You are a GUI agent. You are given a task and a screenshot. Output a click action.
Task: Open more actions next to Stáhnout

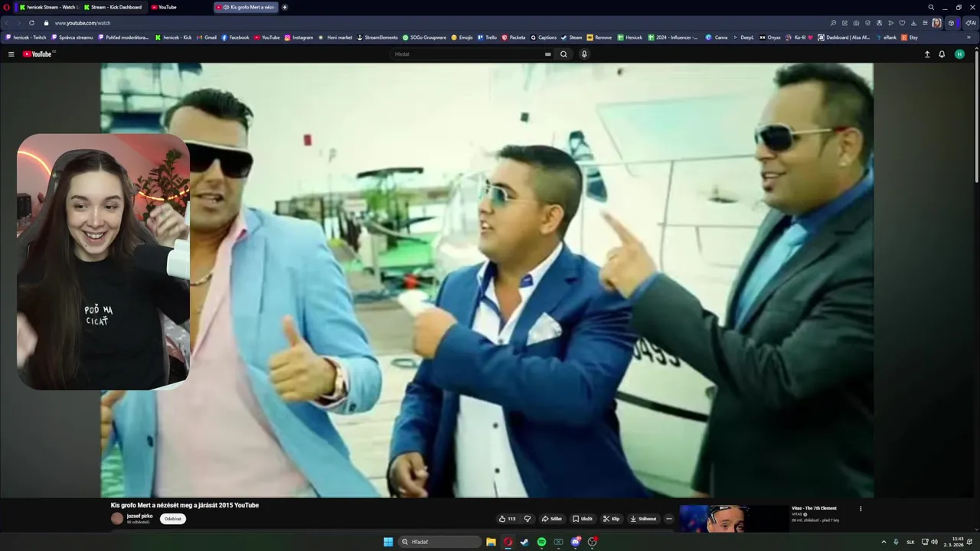(668, 519)
